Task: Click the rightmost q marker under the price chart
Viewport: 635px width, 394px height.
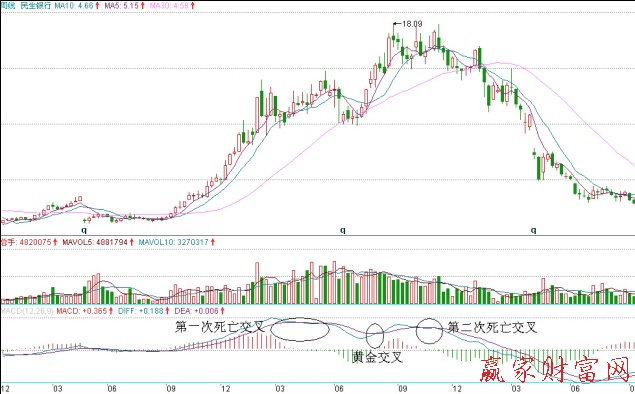Action: click(533, 230)
